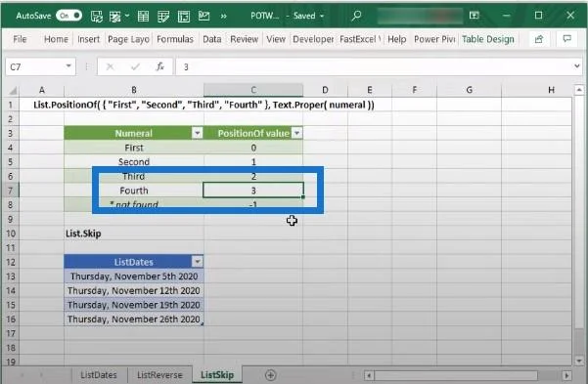Toggle the AutoSave switch
This screenshot has height=384, width=588.
(69, 16)
